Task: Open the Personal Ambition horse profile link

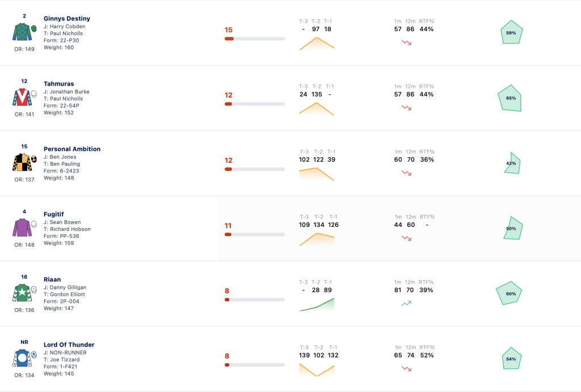Action: [x=72, y=149]
